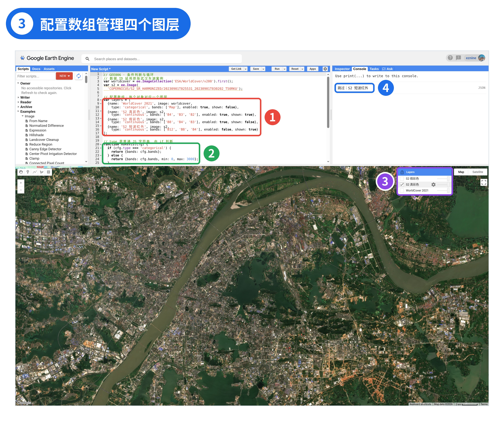Open the Get Link dropdown arrow
504x421 pixels.
click(x=246, y=69)
